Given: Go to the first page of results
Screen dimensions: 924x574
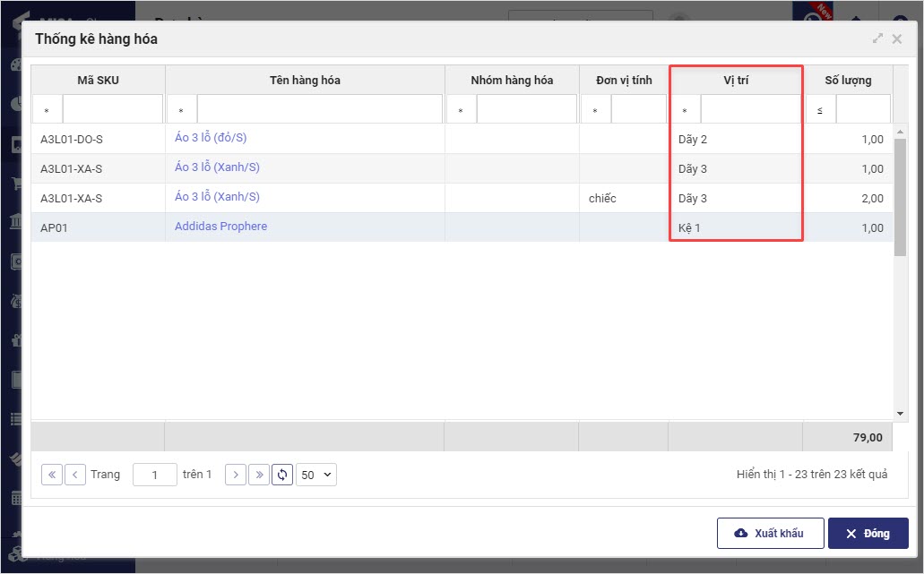Looking at the screenshot, I should (52, 475).
